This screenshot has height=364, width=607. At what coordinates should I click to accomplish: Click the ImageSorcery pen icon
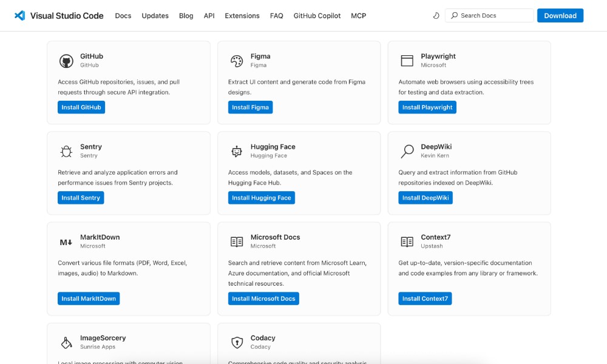[x=67, y=342]
